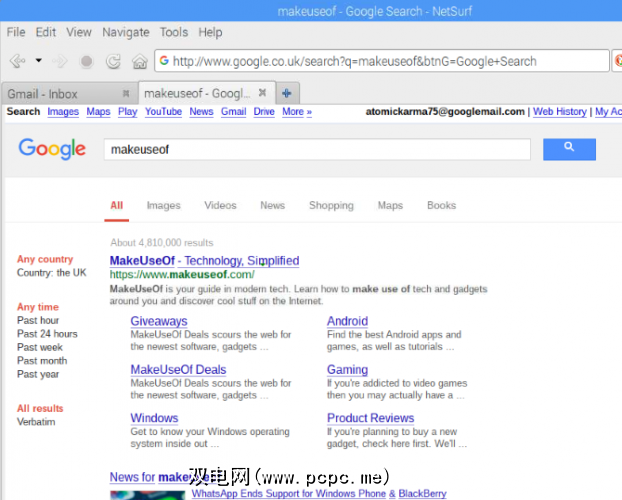Open the Web History link
Screen dimensions: 622x500
click(560, 112)
